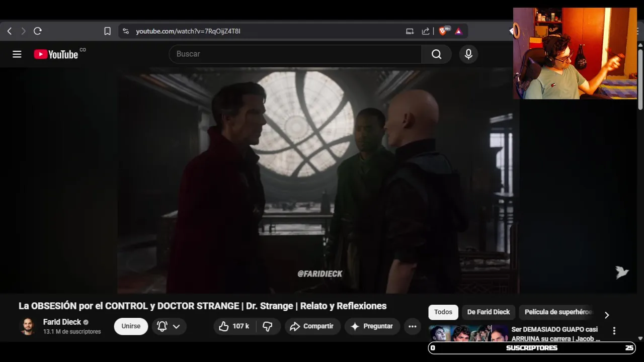Go back to the previous page
The width and height of the screenshot is (644, 362).
pos(9,31)
